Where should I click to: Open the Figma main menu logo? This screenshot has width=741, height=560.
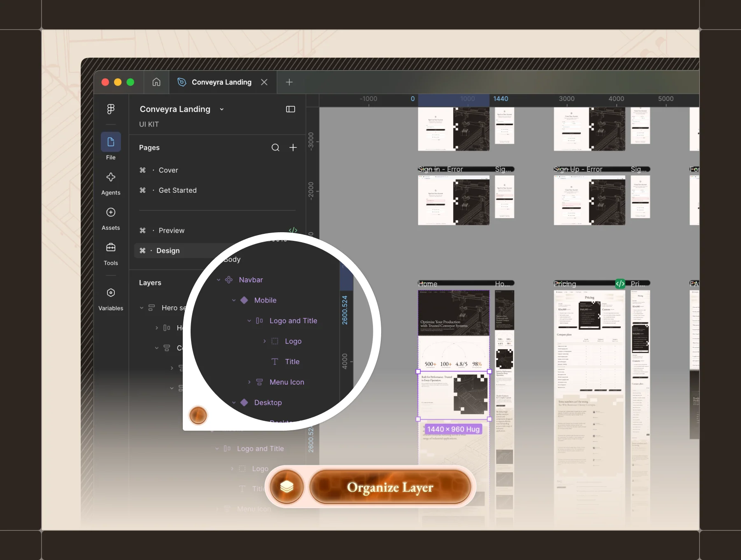point(111,109)
